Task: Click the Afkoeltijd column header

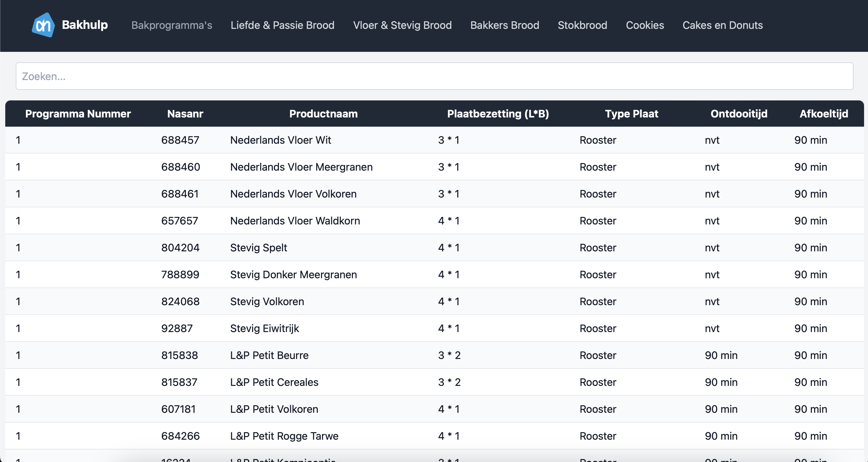Action: pyautogui.click(x=824, y=114)
